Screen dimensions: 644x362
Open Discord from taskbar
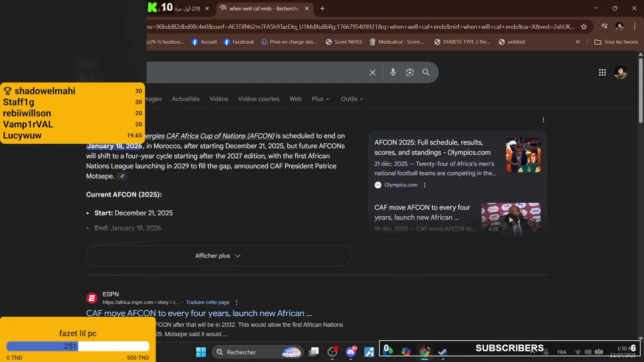[351, 352]
